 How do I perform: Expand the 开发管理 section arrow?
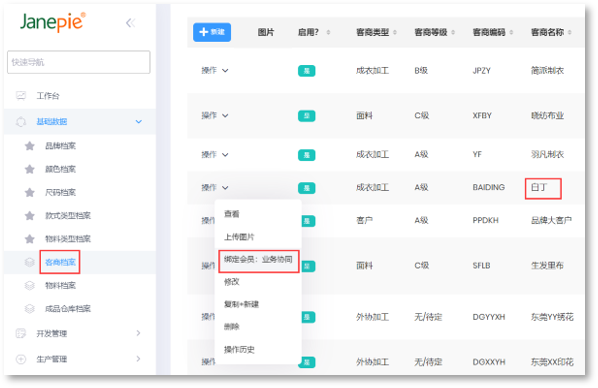[x=138, y=333]
